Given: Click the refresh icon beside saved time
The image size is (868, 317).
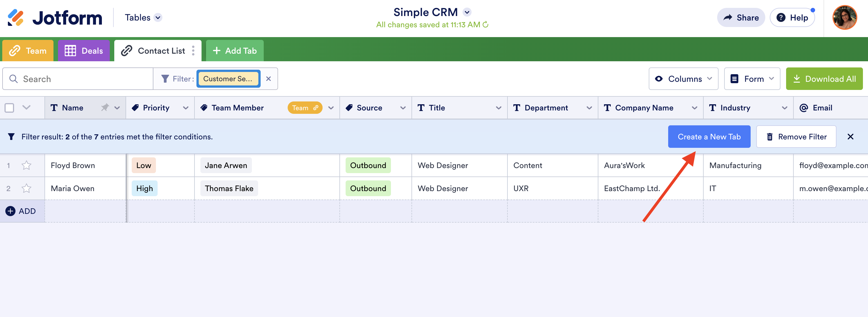Looking at the screenshot, I should (x=486, y=24).
